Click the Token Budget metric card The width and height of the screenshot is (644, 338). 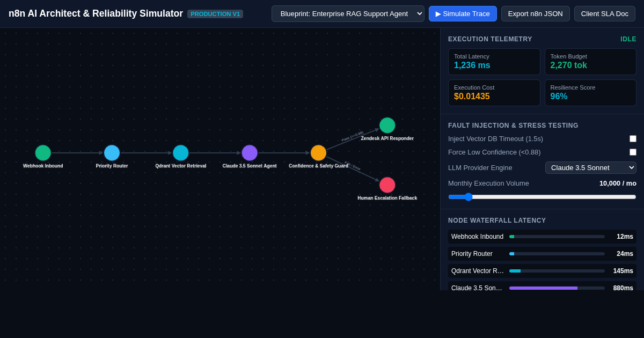click(590, 62)
